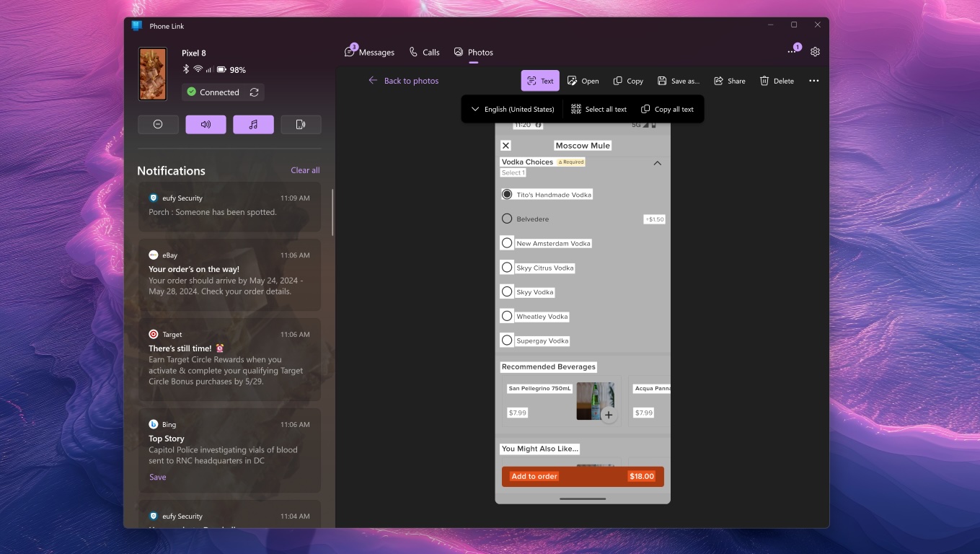Click the Pixel 8 phone thumbnail
980x554 pixels.
153,74
